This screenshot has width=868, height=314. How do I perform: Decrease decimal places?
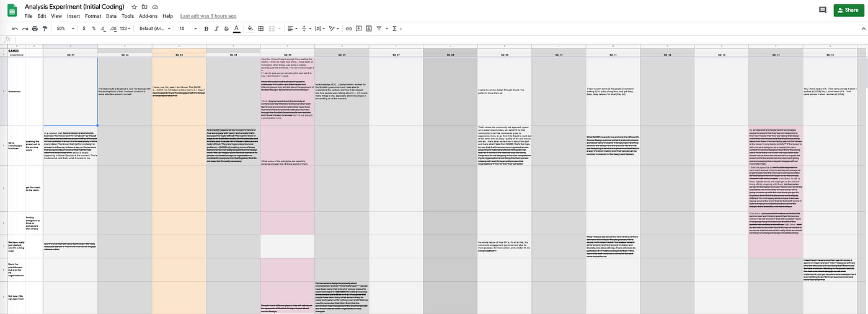coord(102,28)
